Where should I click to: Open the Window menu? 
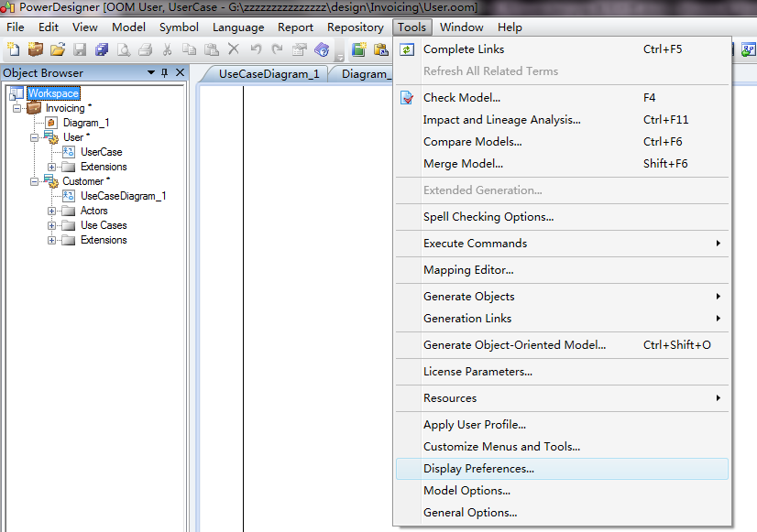pyautogui.click(x=461, y=27)
